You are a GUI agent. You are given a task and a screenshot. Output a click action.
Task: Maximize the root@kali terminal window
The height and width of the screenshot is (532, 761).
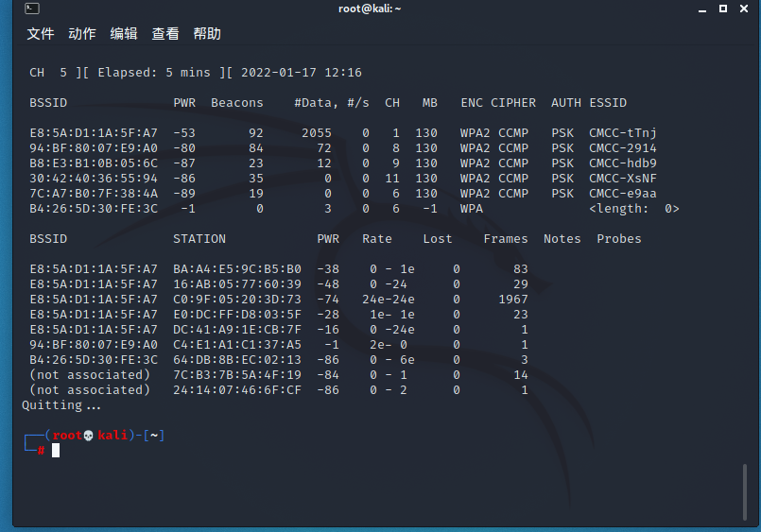point(723,9)
